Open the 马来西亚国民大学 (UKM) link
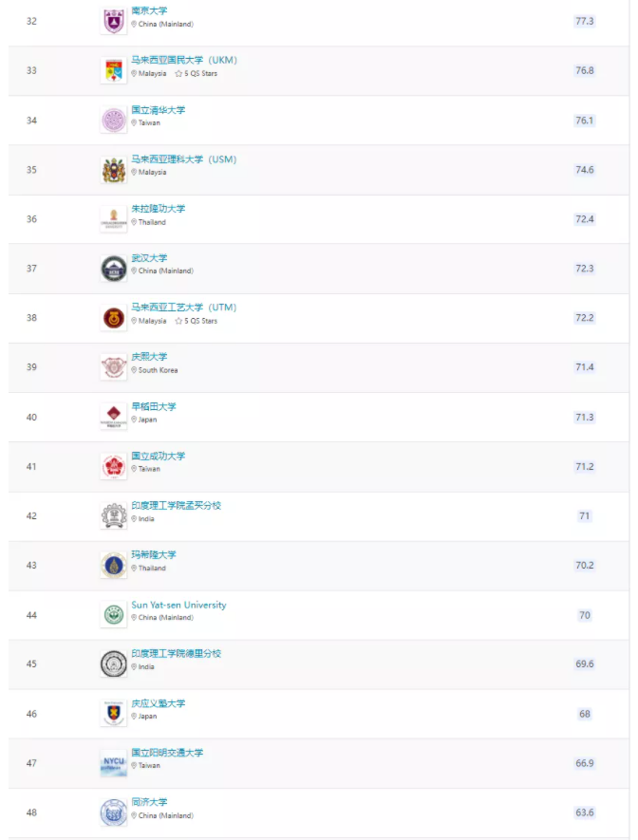The image size is (638, 840). tap(184, 60)
